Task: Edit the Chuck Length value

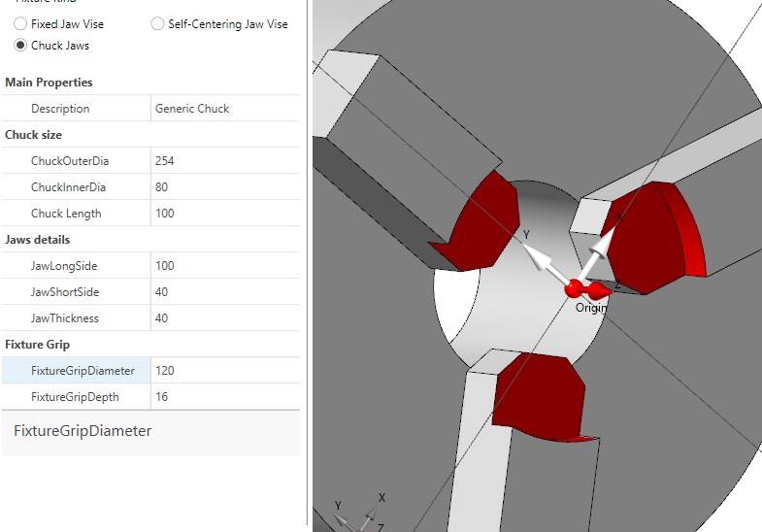Action: (x=225, y=214)
